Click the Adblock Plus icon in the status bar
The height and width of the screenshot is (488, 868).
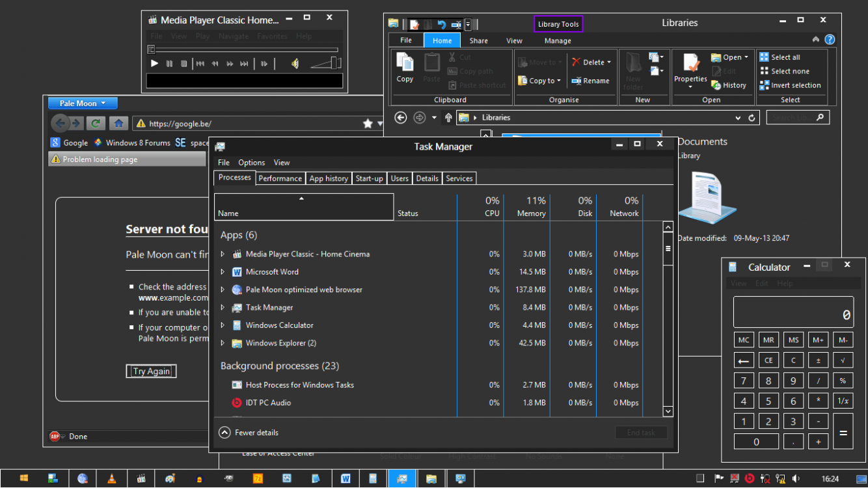coord(55,437)
